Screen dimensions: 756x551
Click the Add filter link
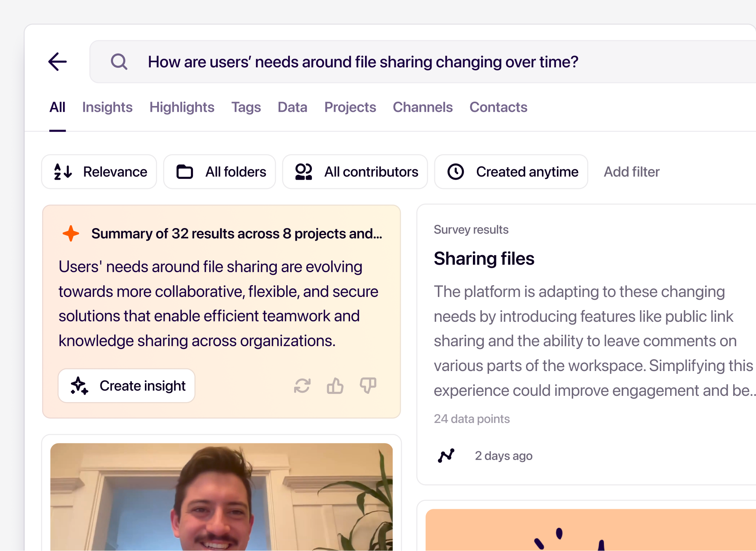(x=631, y=171)
